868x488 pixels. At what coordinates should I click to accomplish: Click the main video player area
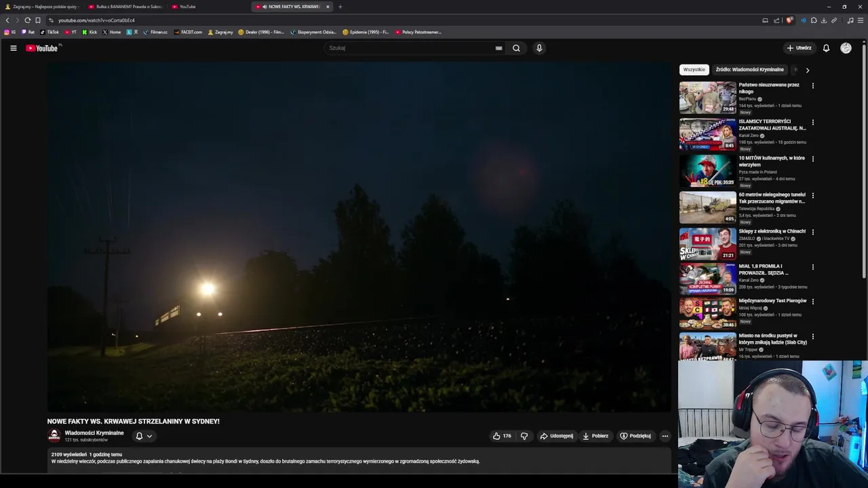point(359,237)
